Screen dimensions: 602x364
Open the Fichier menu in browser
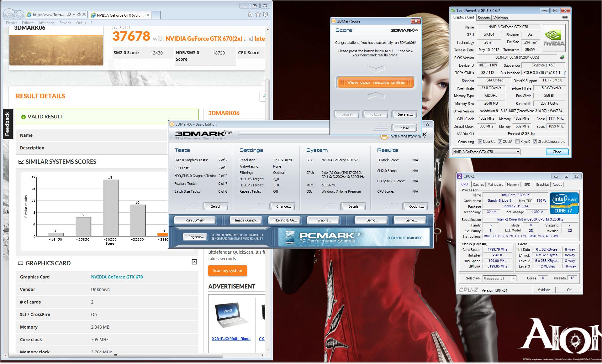[x=12, y=23]
